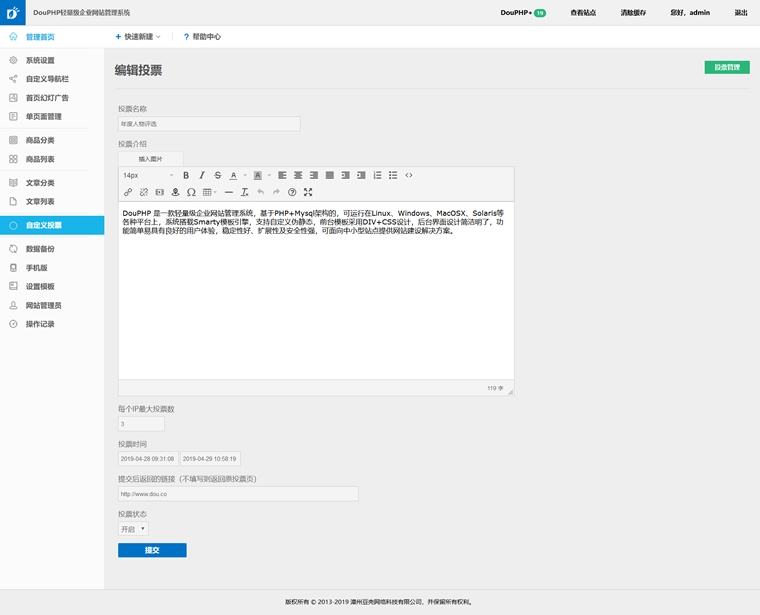
Task: Insert a horizontal rule line
Action: [x=229, y=192]
